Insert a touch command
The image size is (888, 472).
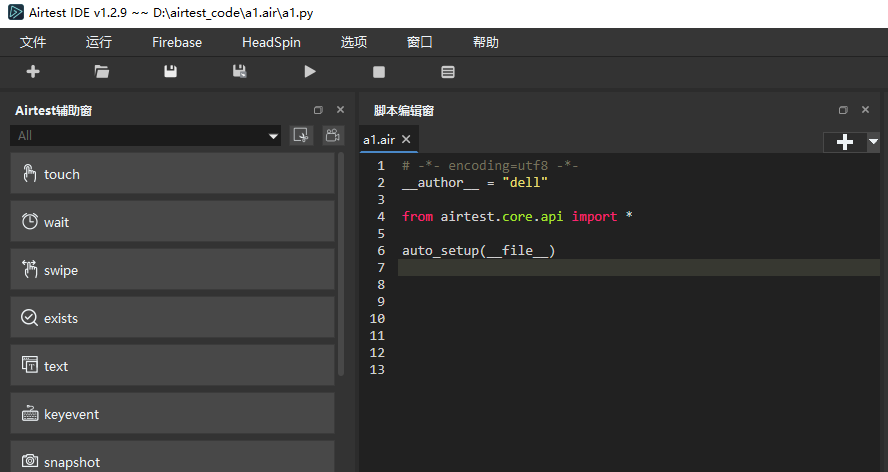172,174
